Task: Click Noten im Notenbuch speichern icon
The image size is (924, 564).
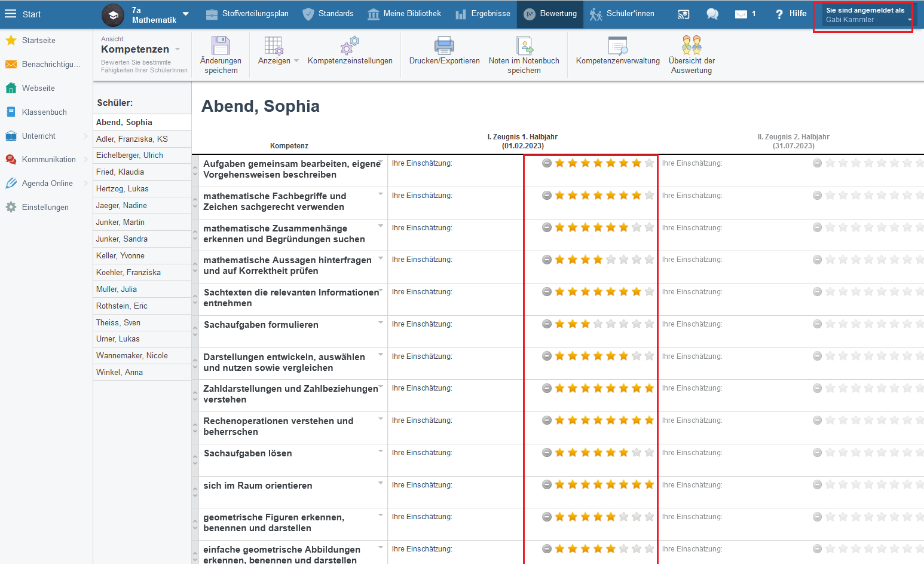Action: point(524,46)
